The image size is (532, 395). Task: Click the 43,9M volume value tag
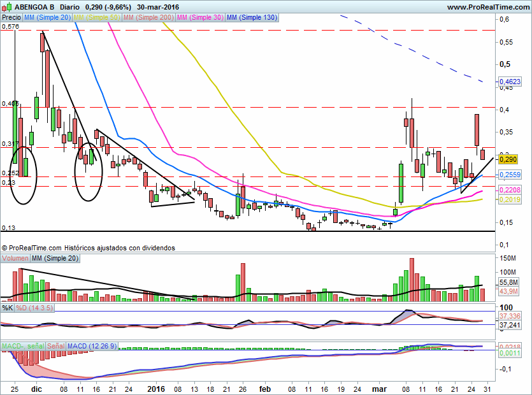click(x=508, y=291)
